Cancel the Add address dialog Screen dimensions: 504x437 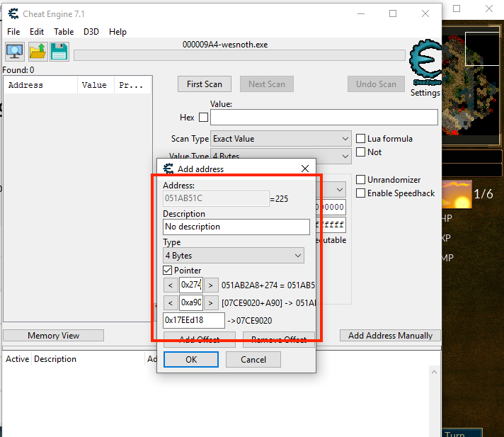point(253,359)
